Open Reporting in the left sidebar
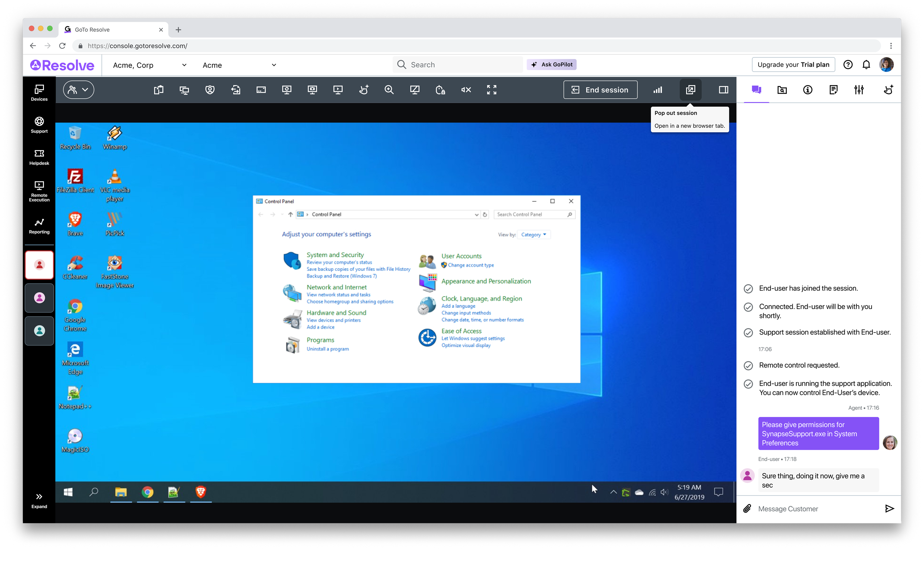924x566 pixels. pyautogui.click(x=39, y=226)
